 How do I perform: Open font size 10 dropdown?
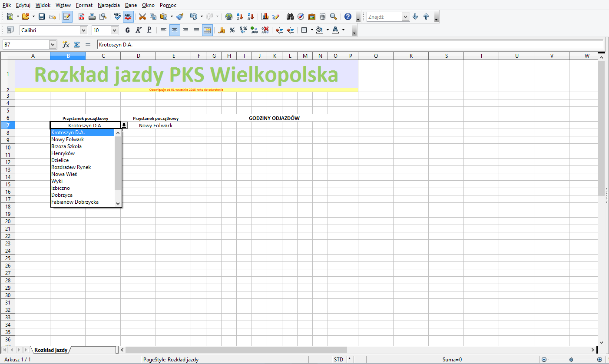click(115, 30)
